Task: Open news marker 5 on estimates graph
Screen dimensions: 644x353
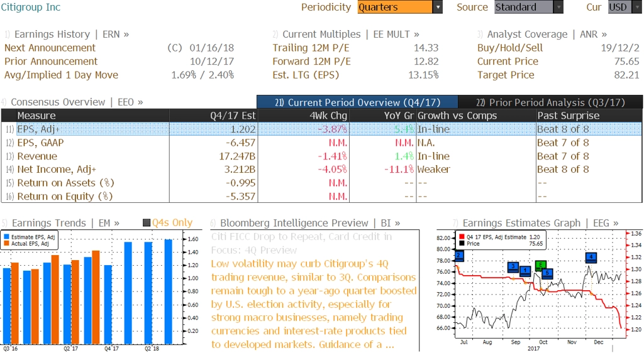Action: [x=547, y=273]
